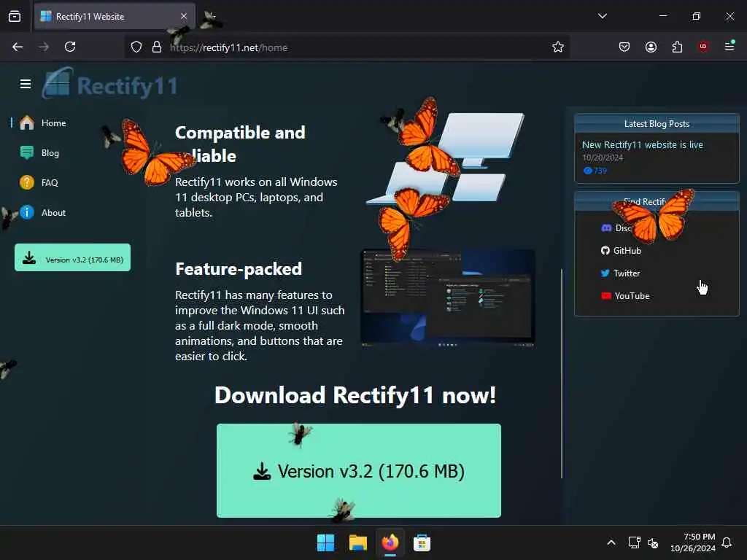Reload the page with the refresh icon
The height and width of the screenshot is (560, 747).
[70, 47]
